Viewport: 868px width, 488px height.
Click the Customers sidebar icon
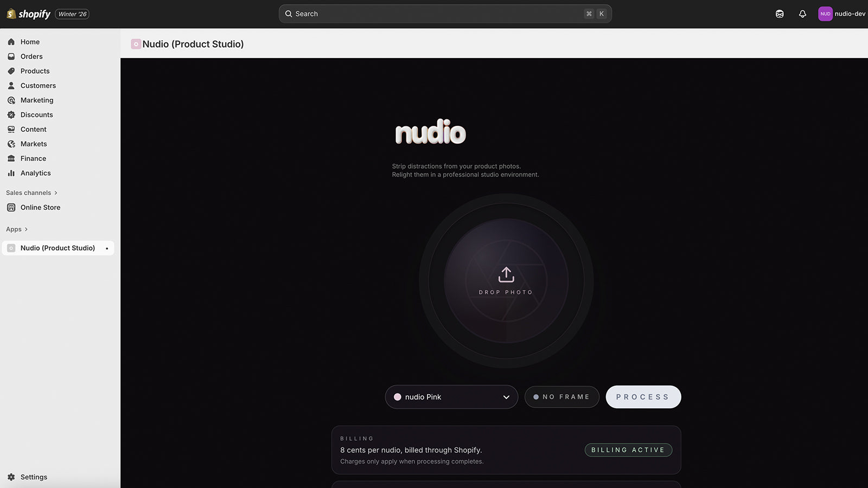pos(11,86)
